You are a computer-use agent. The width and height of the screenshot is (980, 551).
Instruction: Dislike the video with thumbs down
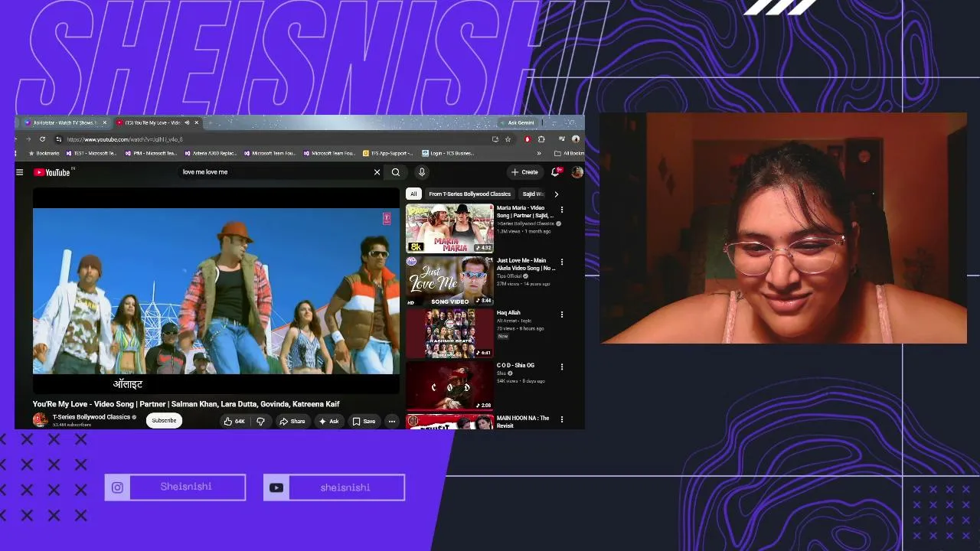(x=260, y=421)
